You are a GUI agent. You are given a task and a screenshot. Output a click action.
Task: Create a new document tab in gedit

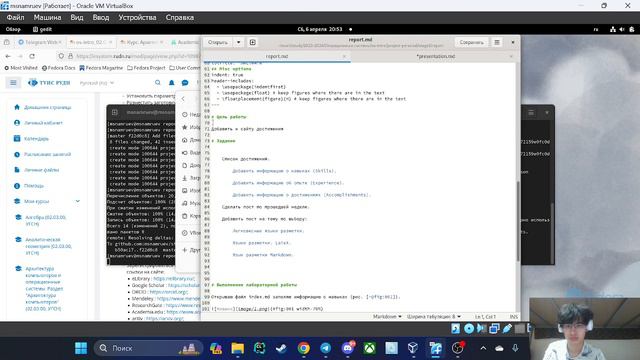253,42
